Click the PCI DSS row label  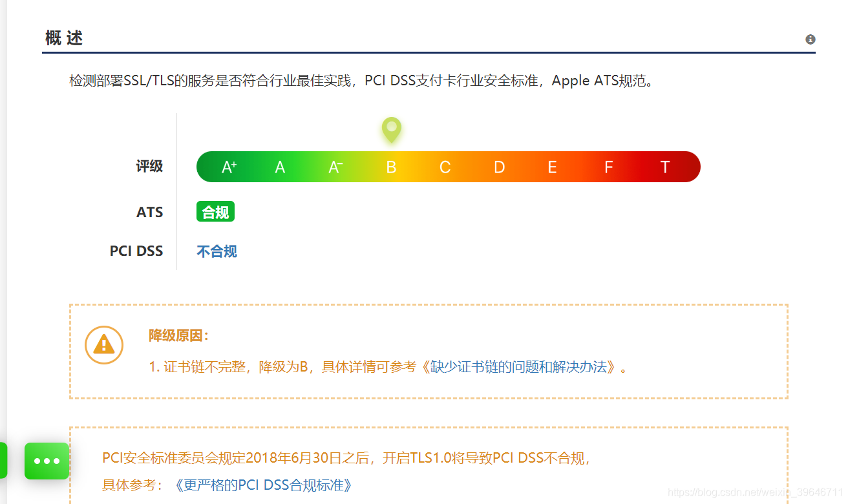click(136, 251)
